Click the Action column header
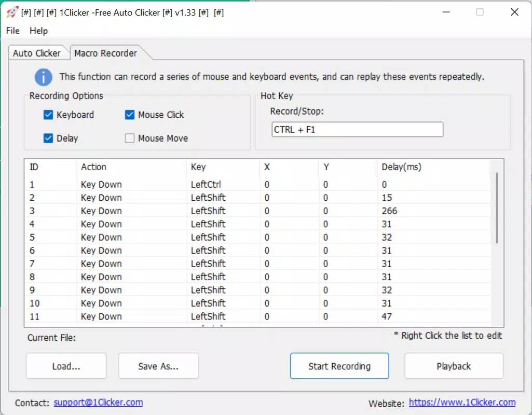This screenshot has width=532, height=415. coord(131,167)
